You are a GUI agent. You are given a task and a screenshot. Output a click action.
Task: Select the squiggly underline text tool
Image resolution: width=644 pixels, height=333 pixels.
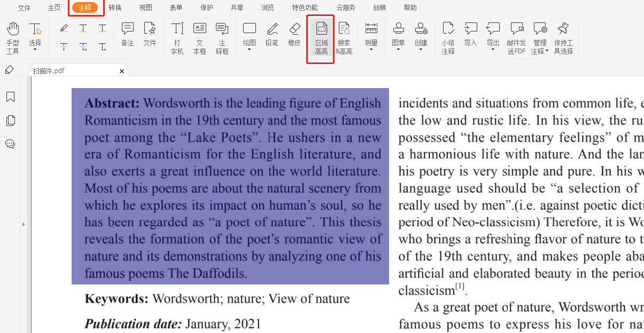(x=83, y=28)
